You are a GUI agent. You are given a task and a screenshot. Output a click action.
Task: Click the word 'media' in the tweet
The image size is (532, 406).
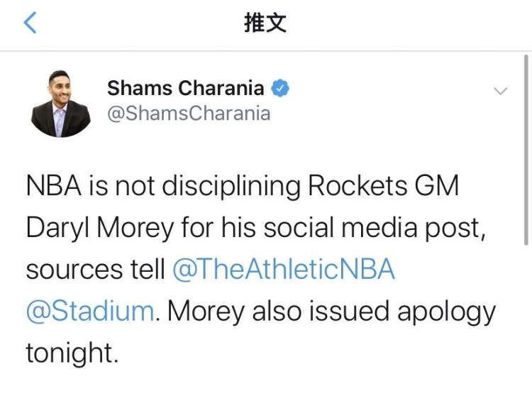pos(379,227)
